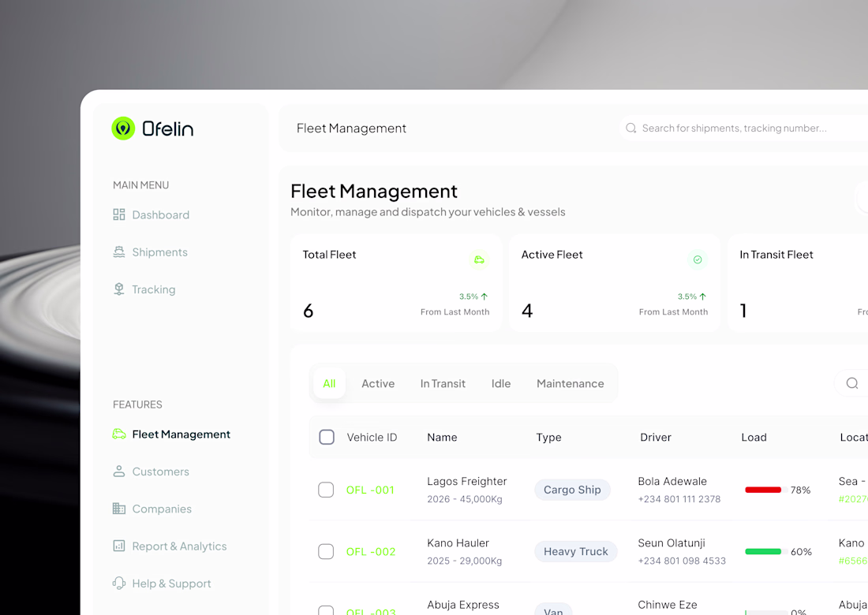Click the Ofelin logo icon
This screenshot has height=615, width=868.
coord(123,129)
